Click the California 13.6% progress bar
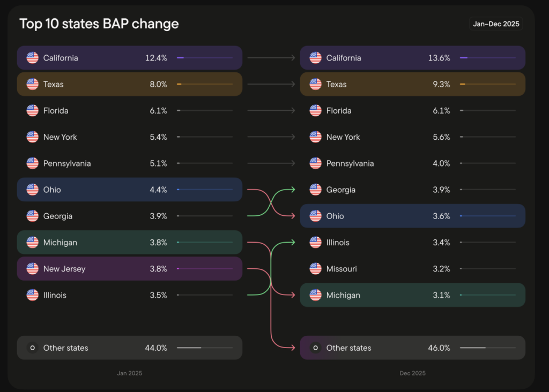Screen dimensions: 549x392 tap(487, 58)
